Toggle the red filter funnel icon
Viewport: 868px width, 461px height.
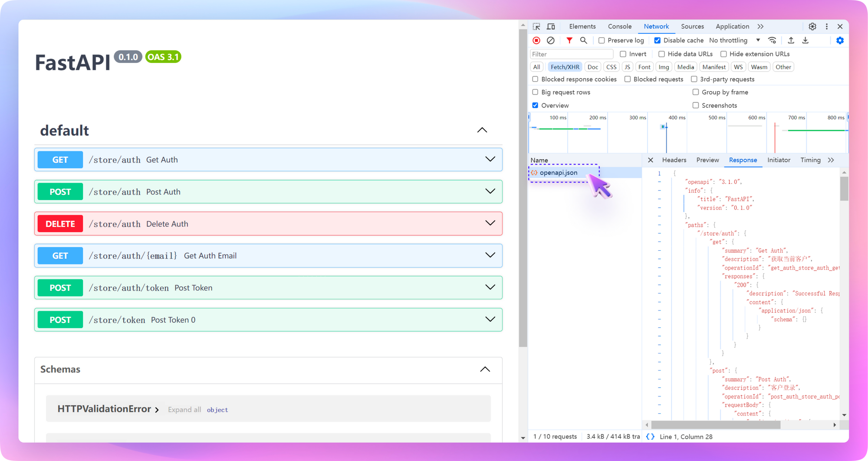[x=569, y=40]
